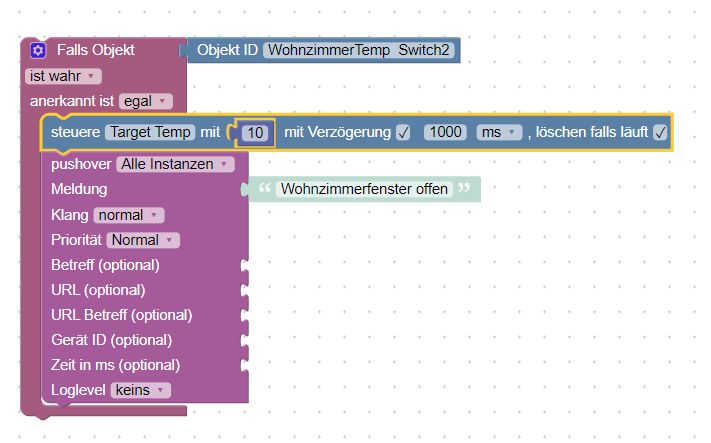Open the 'egal' acknowledged dropdown

click(146, 101)
